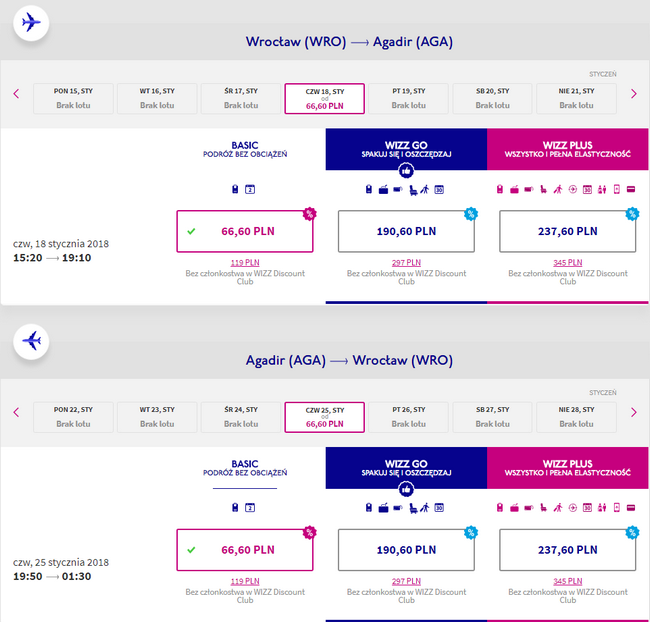650x622 pixels.
Task: Select the ŚR 24, STY return date
Action: tap(241, 417)
